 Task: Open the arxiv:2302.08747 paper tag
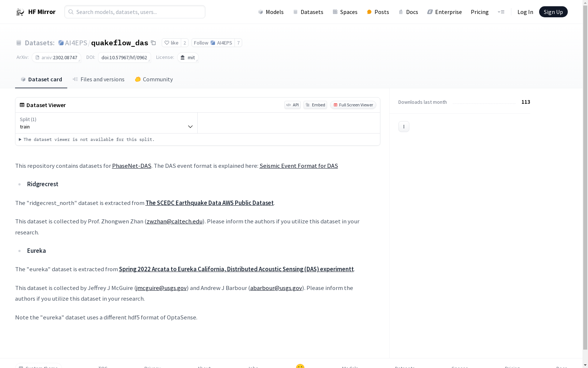click(x=56, y=58)
